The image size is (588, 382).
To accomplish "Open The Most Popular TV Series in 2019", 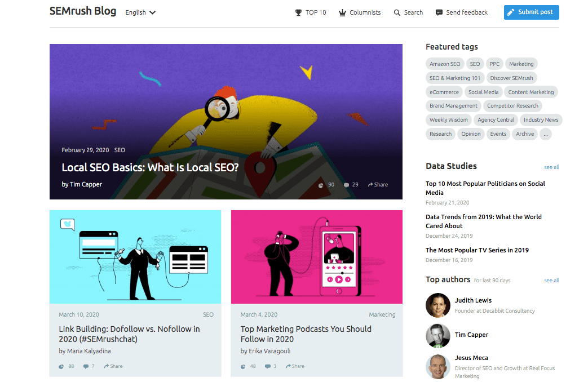I will 477,250.
